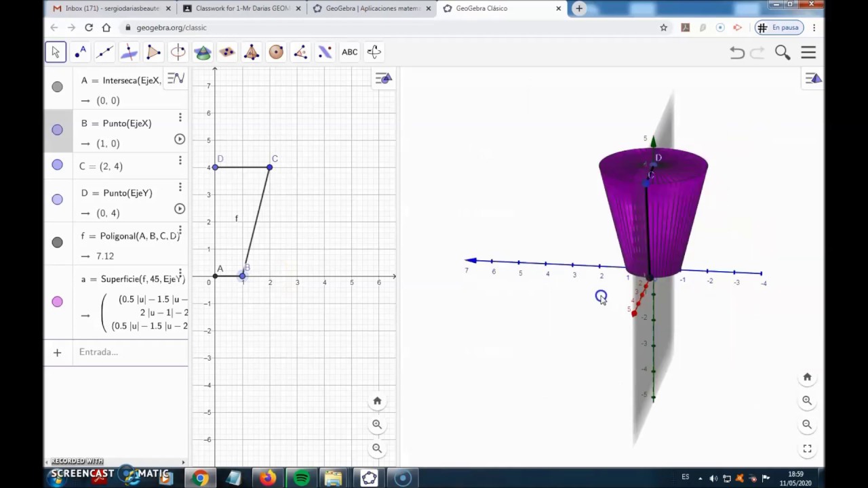Open more options for point D
The image size is (868, 488).
point(180,187)
